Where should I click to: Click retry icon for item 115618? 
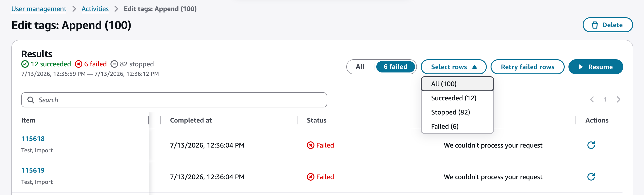[591, 145]
